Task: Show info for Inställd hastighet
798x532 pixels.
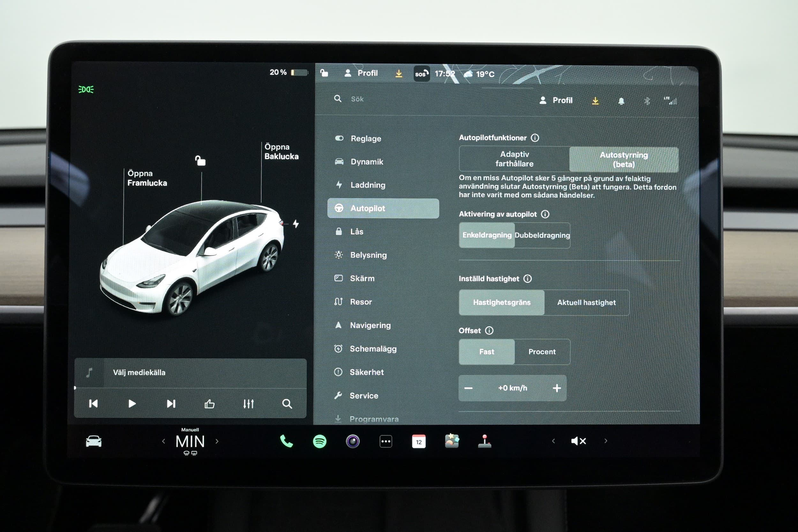Action: (x=528, y=279)
